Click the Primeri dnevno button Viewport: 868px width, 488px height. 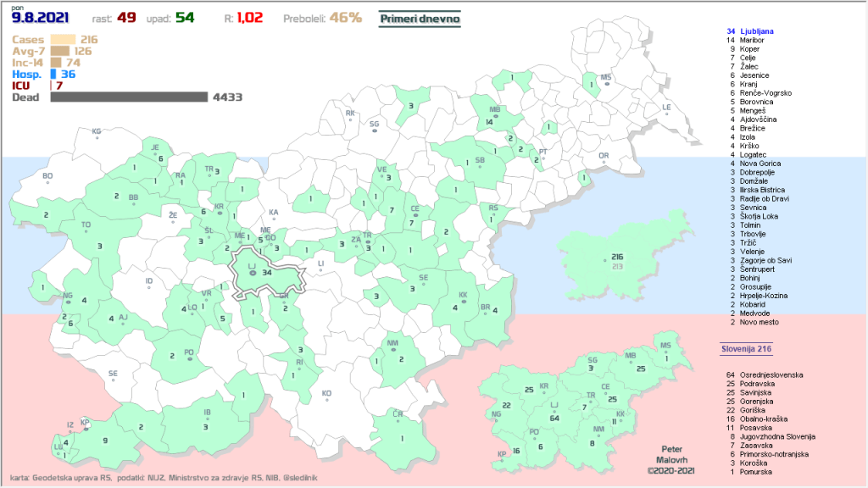pyautogui.click(x=420, y=17)
